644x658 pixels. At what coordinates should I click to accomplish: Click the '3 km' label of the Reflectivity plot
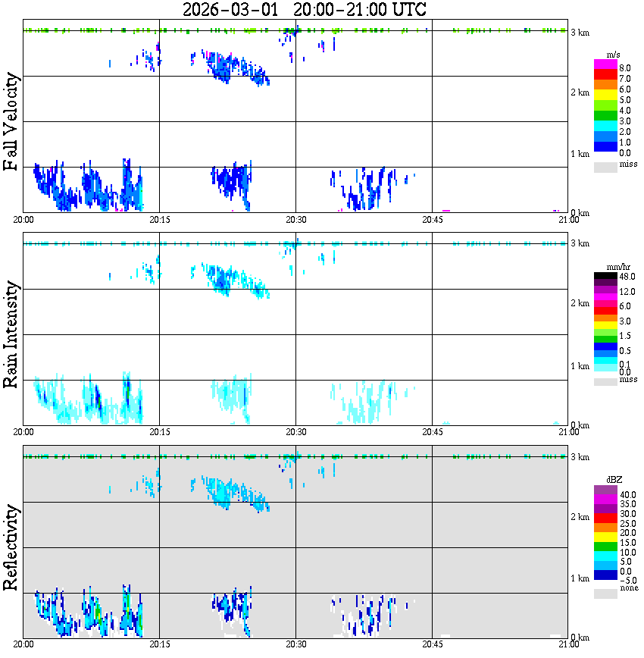pyautogui.click(x=580, y=457)
